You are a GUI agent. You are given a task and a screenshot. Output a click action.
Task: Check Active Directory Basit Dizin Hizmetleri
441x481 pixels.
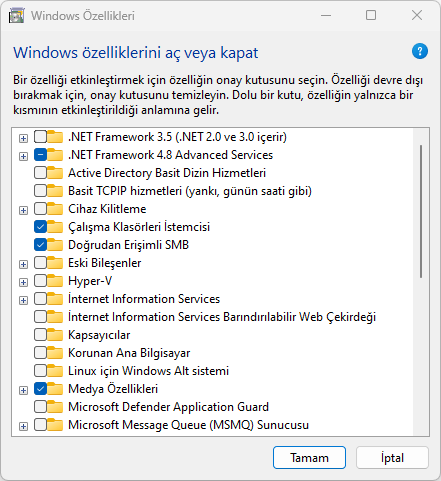(40, 173)
